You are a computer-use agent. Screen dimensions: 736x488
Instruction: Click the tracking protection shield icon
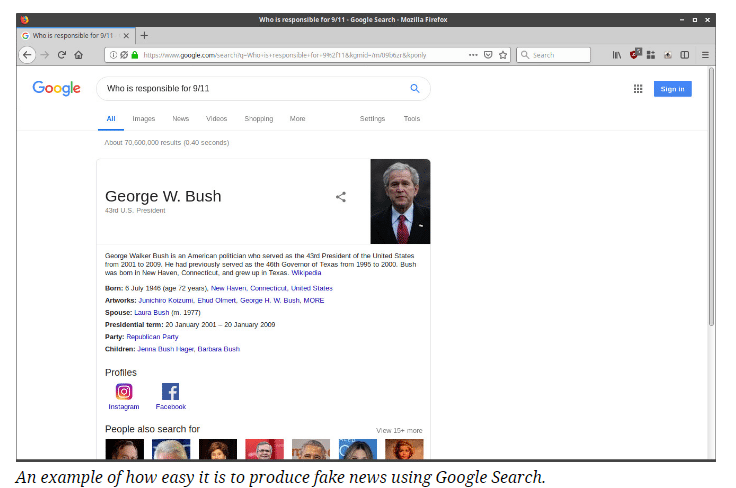pyautogui.click(x=124, y=55)
